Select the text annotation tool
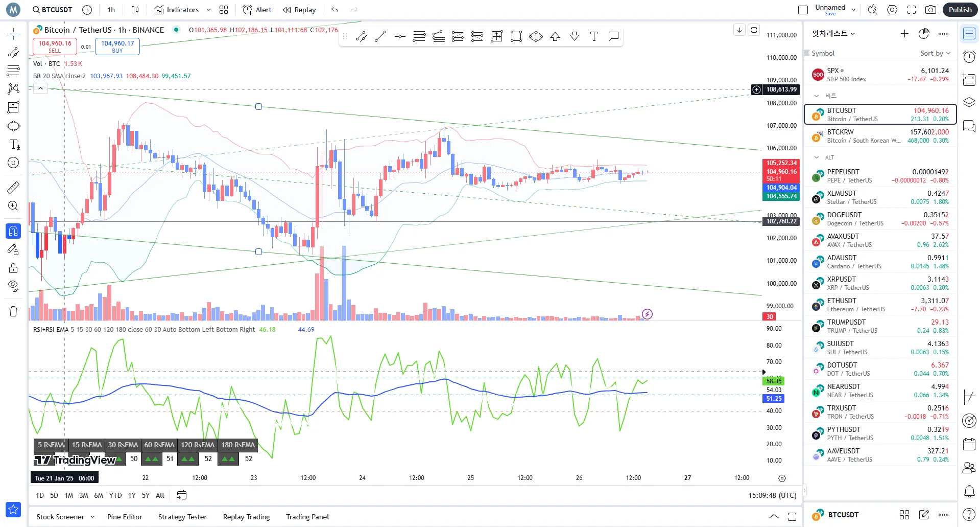Screen dimensions: 980x527 (13, 145)
